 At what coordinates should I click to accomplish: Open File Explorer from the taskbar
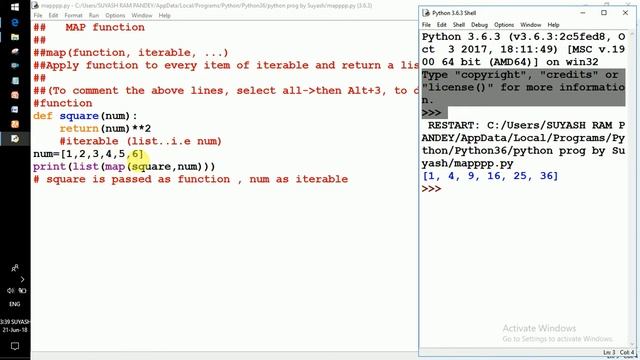15,37
